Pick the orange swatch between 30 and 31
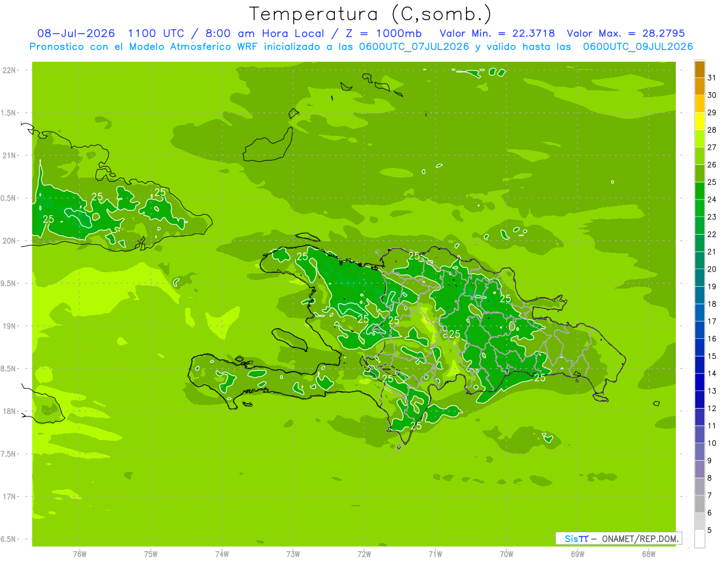 (x=699, y=87)
